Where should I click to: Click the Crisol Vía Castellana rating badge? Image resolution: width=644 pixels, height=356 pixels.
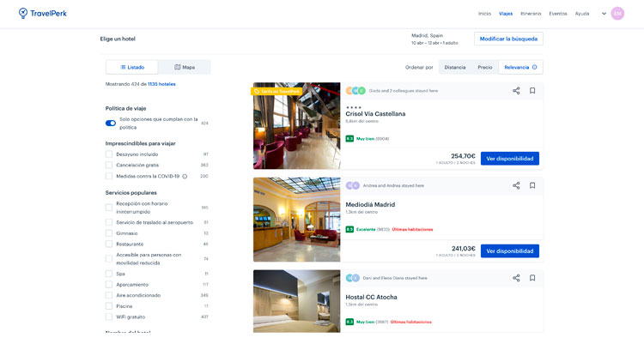tap(349, 139)
